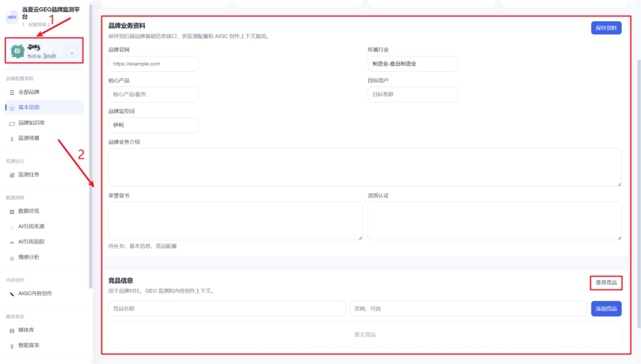The height and width of the screenshot is (364, 641).
Task: Click the 推荐竞品 button
Action: [x=606, y=283]
